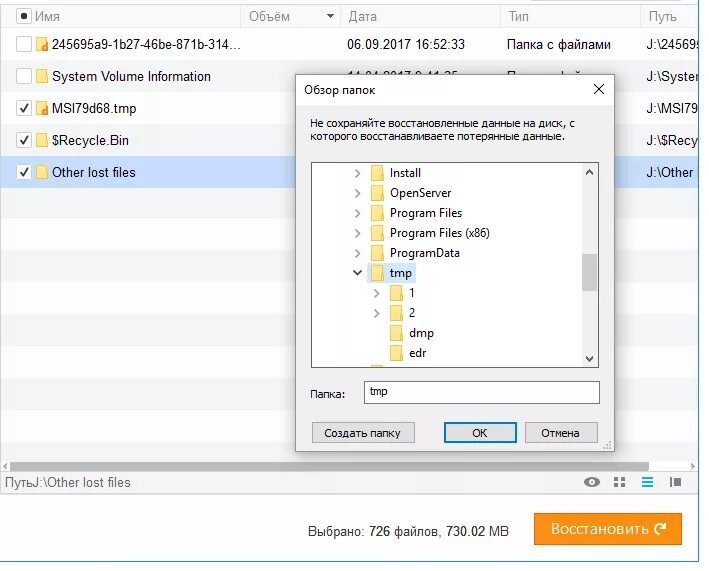Sort by the Путь column header
This screenshot has width=709, height=571.
[662, 16]
